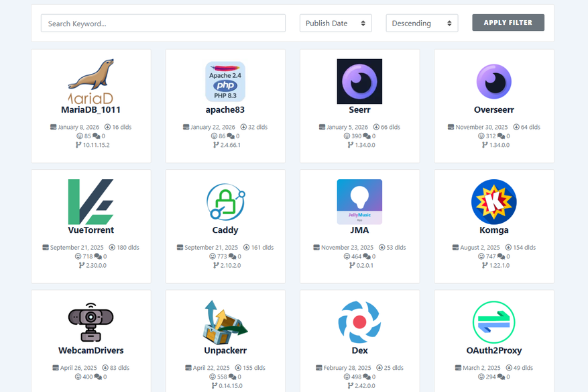
Task: Open the VueTorrent title link
Action: (x=91, y=230)
